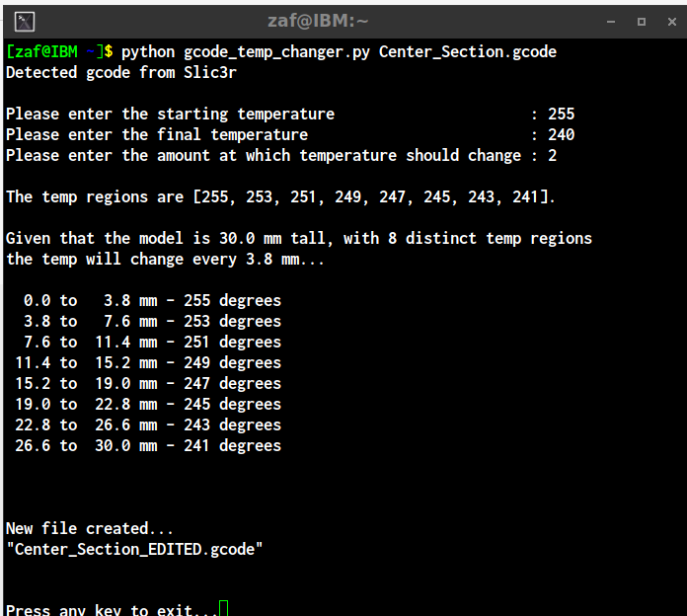Close the zaf@IBM terminal window
687x616 pixels.
671,22
